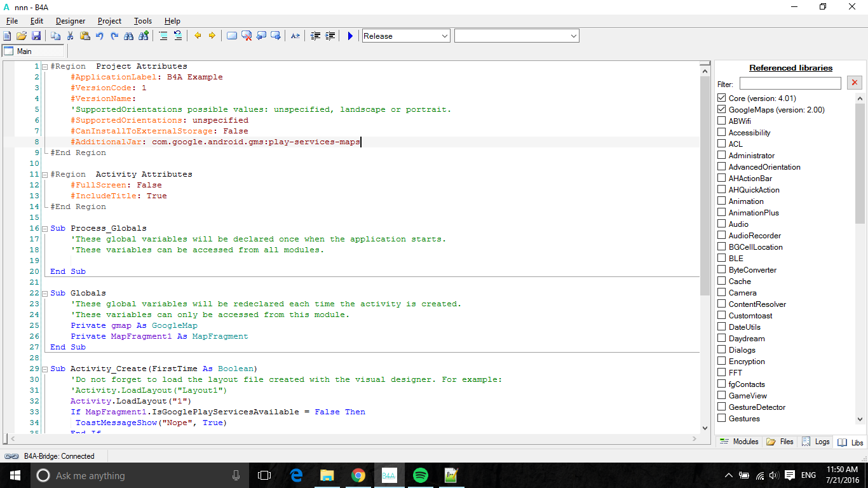This screenshot has width=868, height=488.
Task: Tick the Animation library checkbox
Action: click(x=721, y=201)
